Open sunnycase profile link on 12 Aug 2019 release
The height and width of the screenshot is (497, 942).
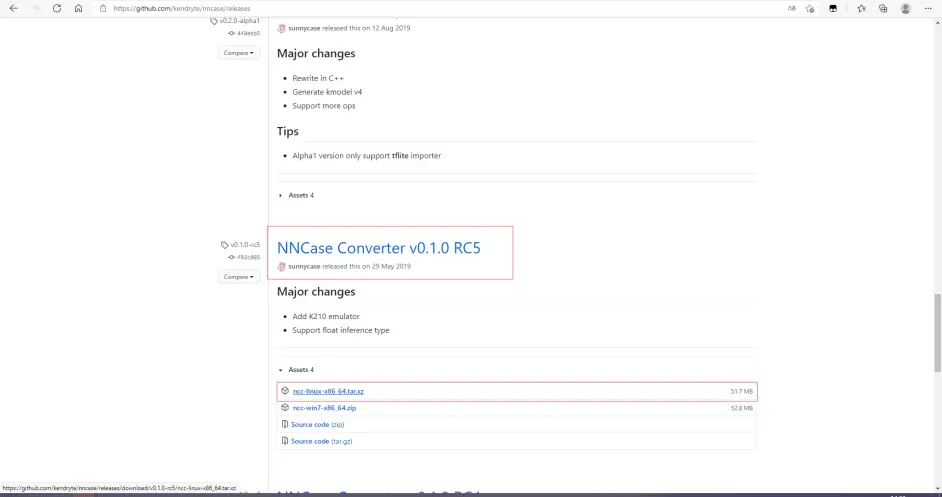coord(304,28)
